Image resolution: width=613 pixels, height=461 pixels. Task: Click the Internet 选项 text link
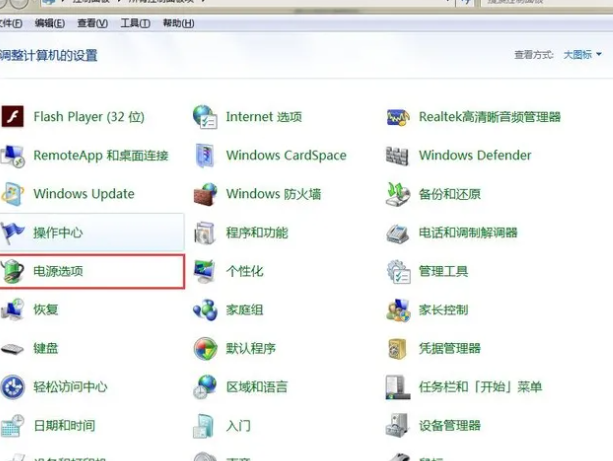(264, 117)
